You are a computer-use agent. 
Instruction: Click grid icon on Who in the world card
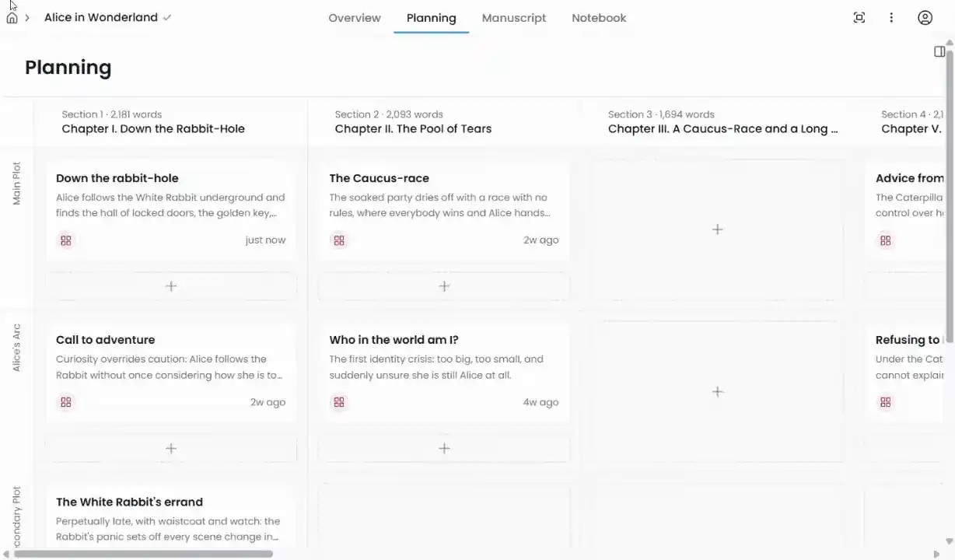(x=339, y=402)
